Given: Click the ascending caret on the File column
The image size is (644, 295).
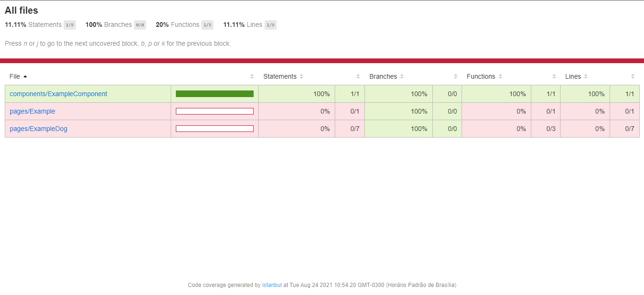Looking at the screenshot, I should tap(25, 76).
